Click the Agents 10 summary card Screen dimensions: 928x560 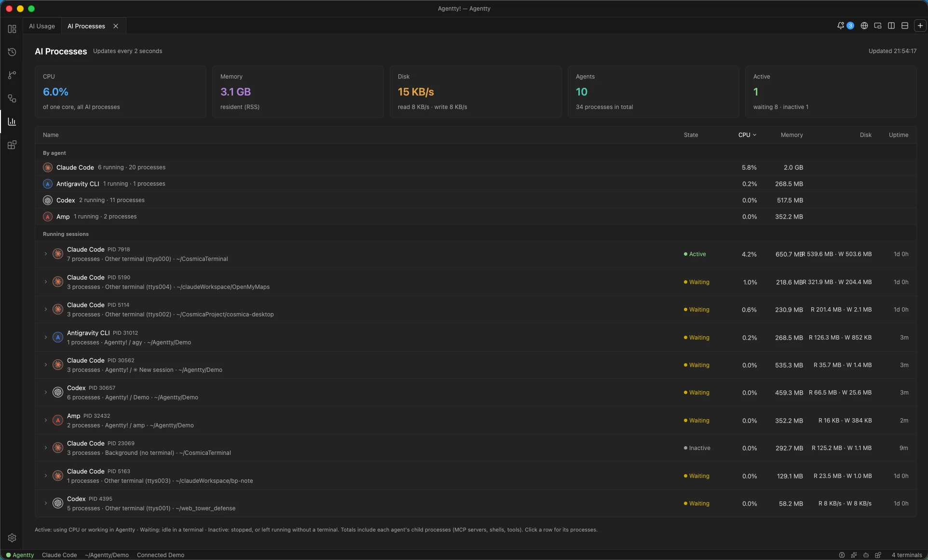click(x=654, y=92)
